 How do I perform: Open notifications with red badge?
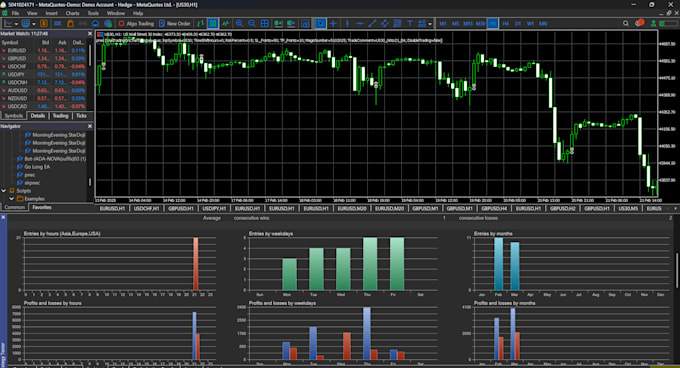click(x=639, y=23)
